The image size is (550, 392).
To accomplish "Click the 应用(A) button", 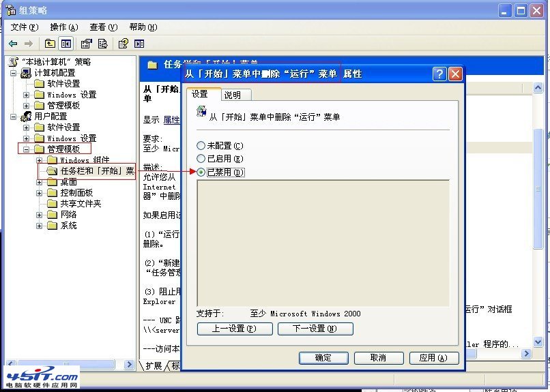I will click(x=433, y=358).
